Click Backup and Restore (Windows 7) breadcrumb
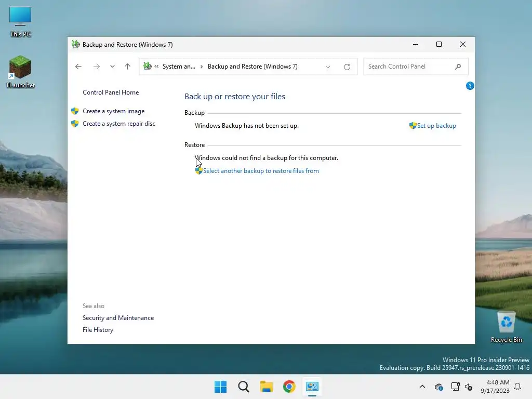The height and width of the screenshot is (399, 532). (252, 66)
